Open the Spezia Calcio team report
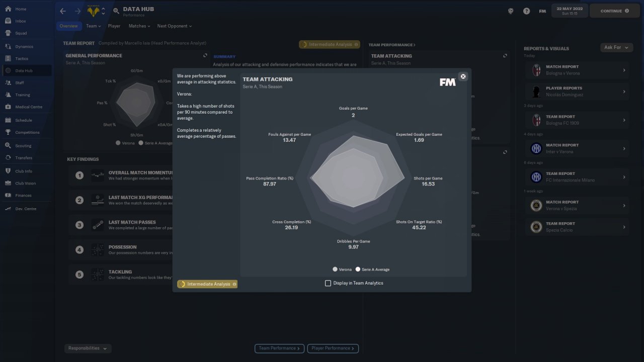 point(578,227)
